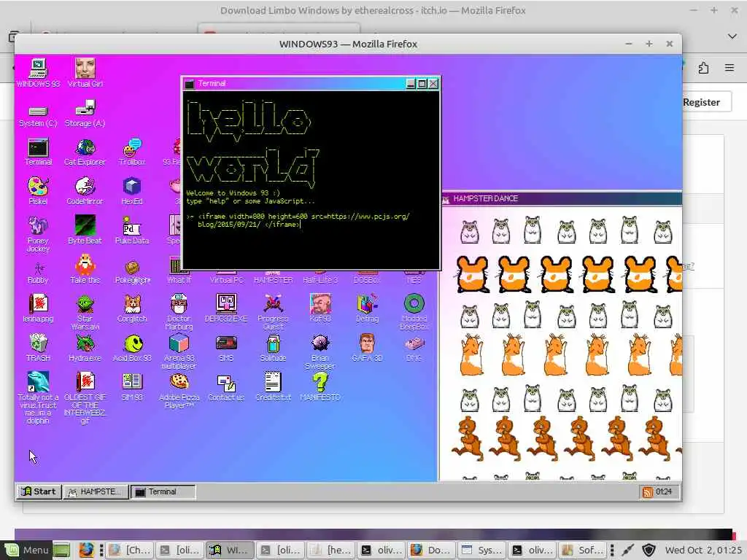Open the Firefox extensions puzzle icon
The height and width of the screenshot is (560, 747).
tap(704, 68)
